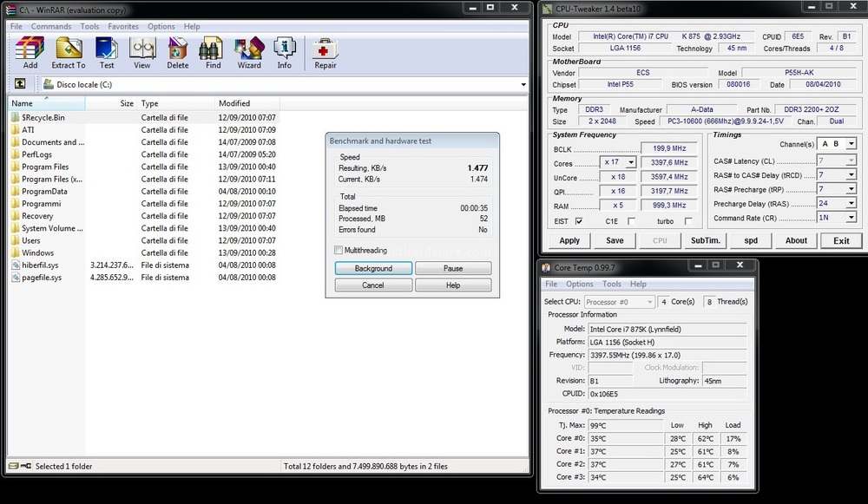Select hiberfil.sys file icon
Viewport: 868px width, 504px height.
pyautogui.click(x=16, y=265)
